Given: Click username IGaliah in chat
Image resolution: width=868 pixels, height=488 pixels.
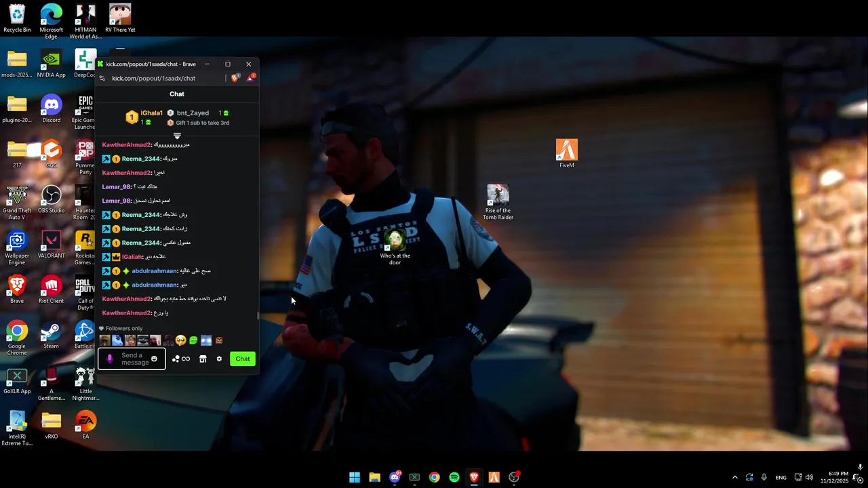Looking at the screenshot, I should pos(132,257).
